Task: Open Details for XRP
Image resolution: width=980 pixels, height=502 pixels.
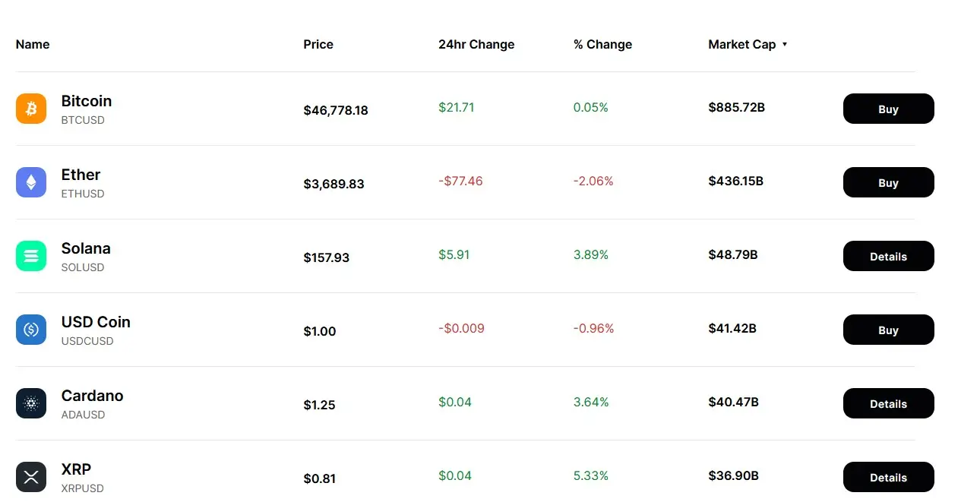Action: (x=888, y=478)
